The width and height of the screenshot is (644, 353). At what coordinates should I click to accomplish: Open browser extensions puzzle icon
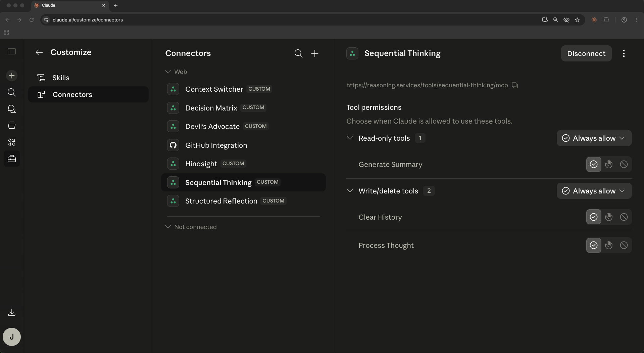[x=606, y=20]
